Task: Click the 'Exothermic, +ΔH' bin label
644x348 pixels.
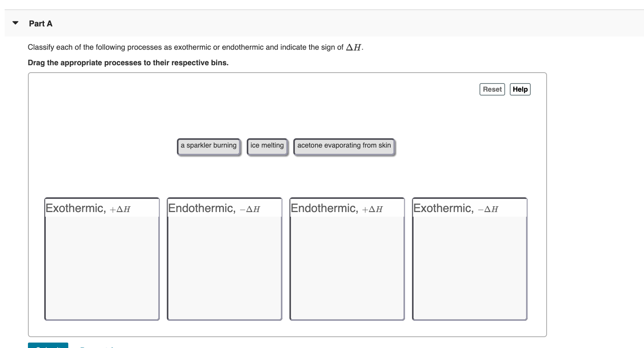Action: pos(88,208)
